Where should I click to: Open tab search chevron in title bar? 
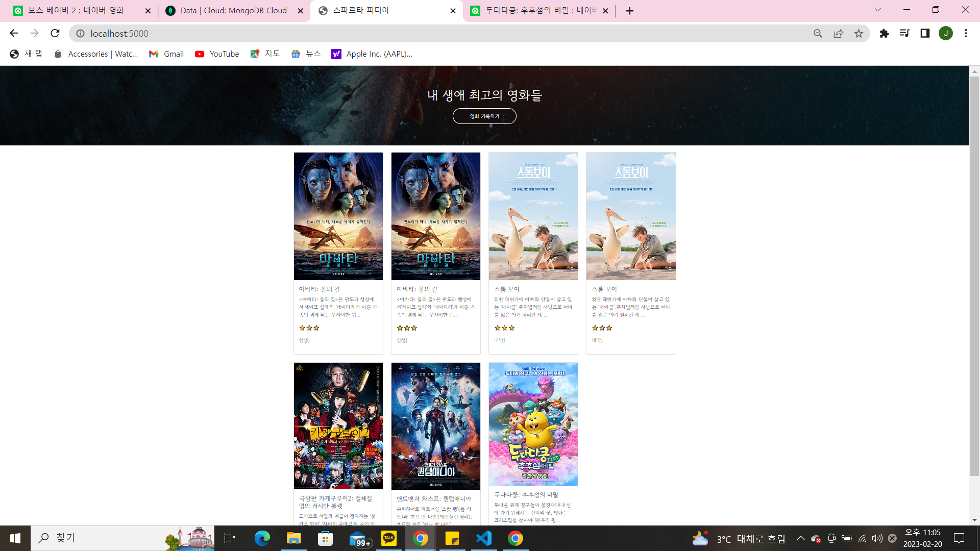877,10
